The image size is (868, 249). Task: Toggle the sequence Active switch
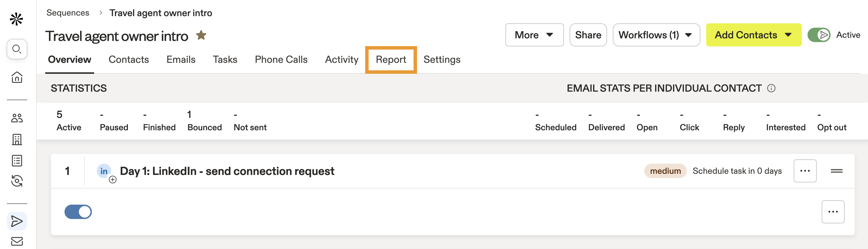(x=819, y=35)
